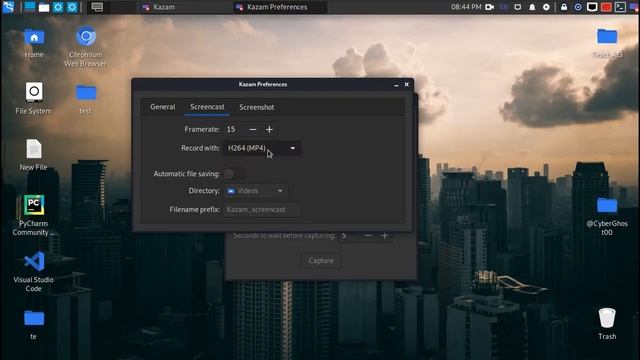640x360 pixels.
Task: Close the Kazam Preferences dialog
Action: pos(407,84)
